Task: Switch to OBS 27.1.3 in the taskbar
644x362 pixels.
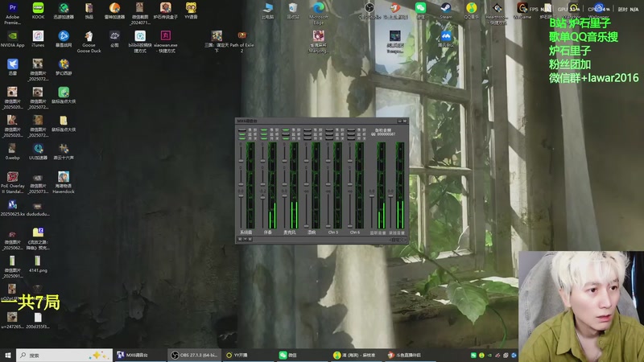Action: (x=194, y=355)
